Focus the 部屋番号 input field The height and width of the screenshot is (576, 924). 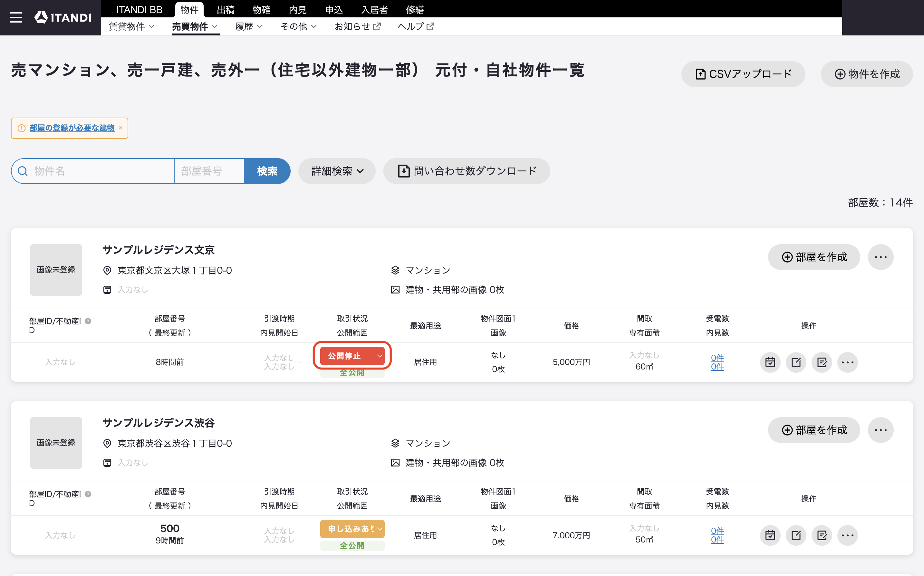pyautogui.click(x=209, y=171)
